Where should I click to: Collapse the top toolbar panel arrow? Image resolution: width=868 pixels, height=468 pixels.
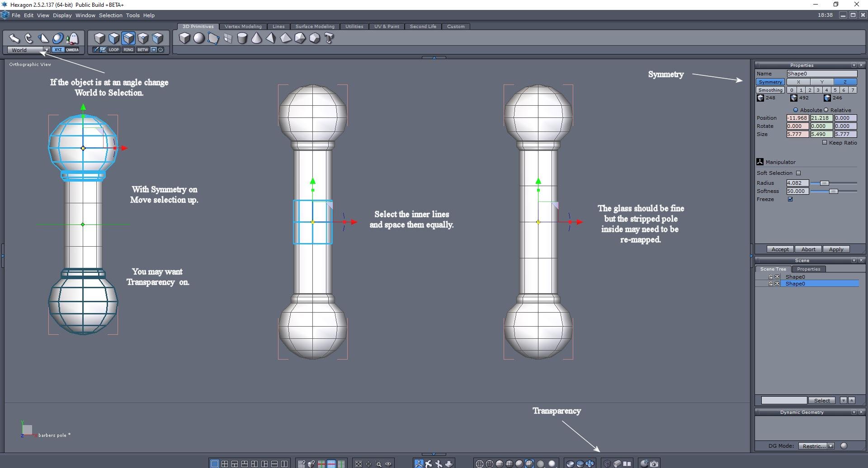(434, 58)
